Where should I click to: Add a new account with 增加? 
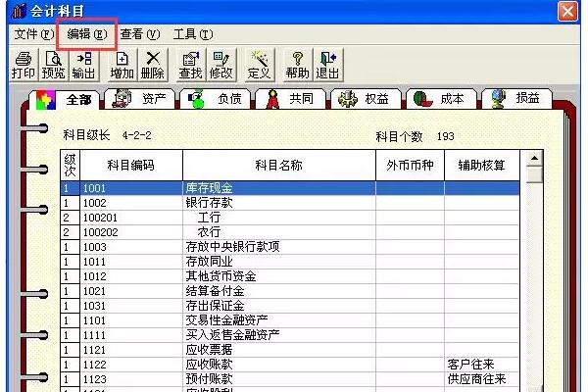122,65
